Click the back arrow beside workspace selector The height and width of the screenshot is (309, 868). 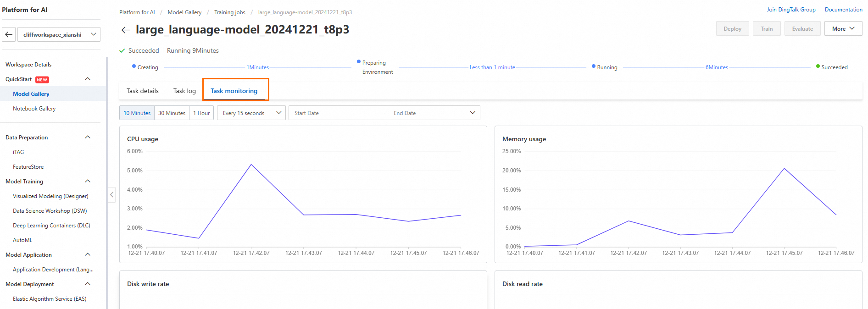click(9, 34)
